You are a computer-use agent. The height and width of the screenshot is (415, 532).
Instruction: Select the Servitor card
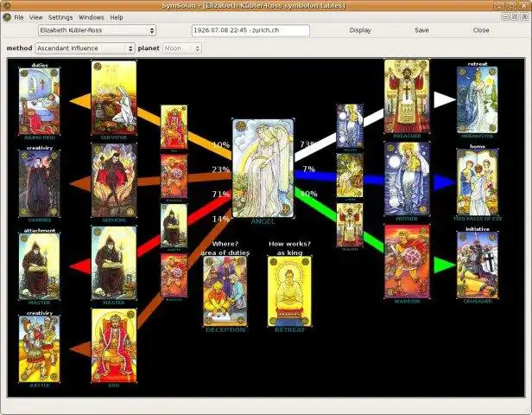tap(114, 98)
